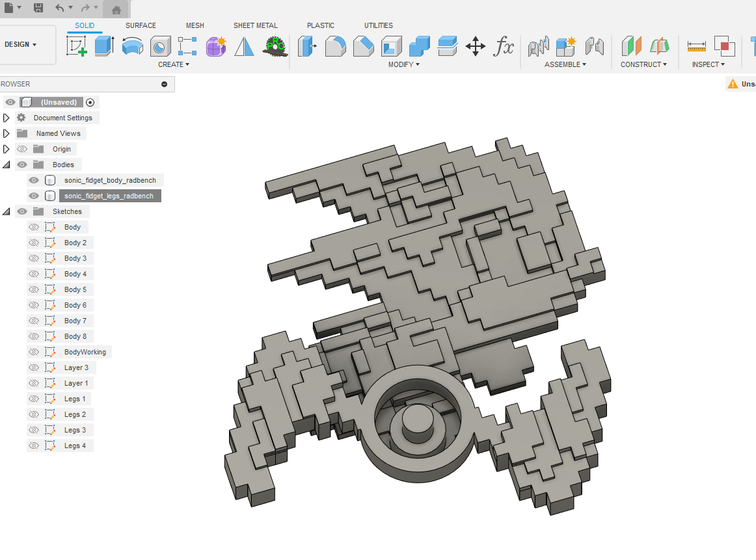Activate the Joint tool under Assemble
756x560 pixels.
click(x=538, y=46)
